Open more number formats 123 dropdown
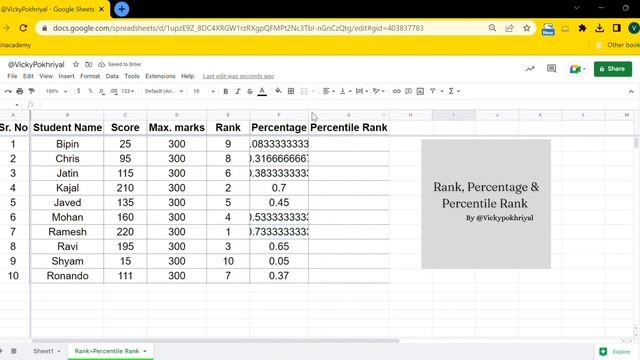The image size is (640, 360). pyautogui.click(x=128, y=91)
